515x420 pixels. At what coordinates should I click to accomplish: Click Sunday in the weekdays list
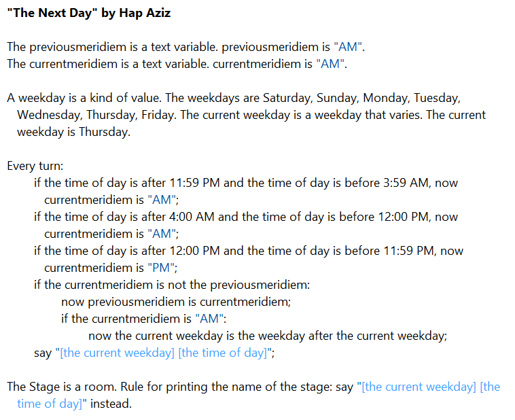pyautogui.click(x=338, y=98)
